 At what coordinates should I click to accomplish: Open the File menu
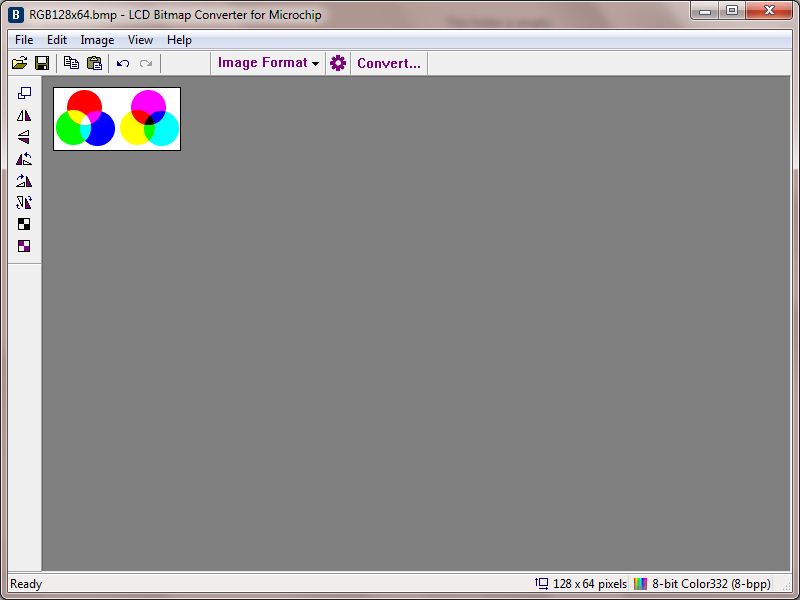click(24, 40)
